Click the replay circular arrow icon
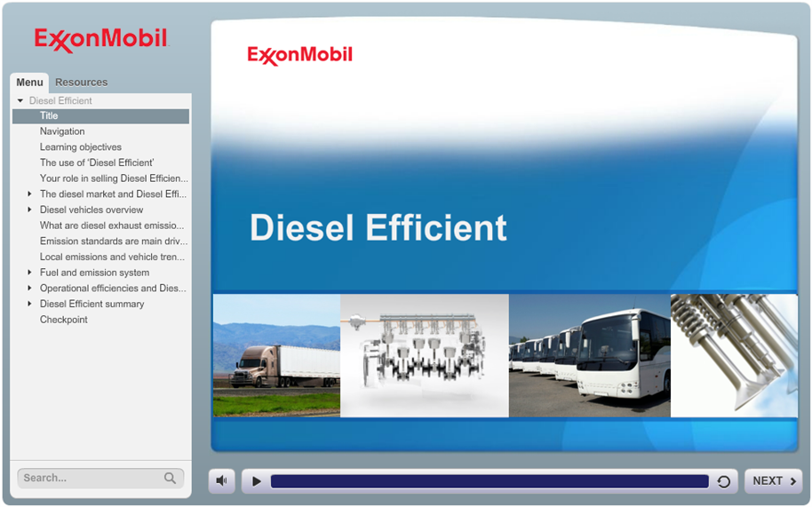812x507 pixels. tap(723, 481)
